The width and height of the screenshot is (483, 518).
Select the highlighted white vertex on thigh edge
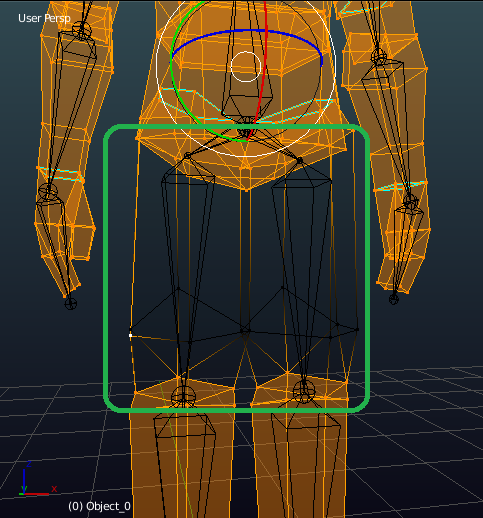(130, 335)
